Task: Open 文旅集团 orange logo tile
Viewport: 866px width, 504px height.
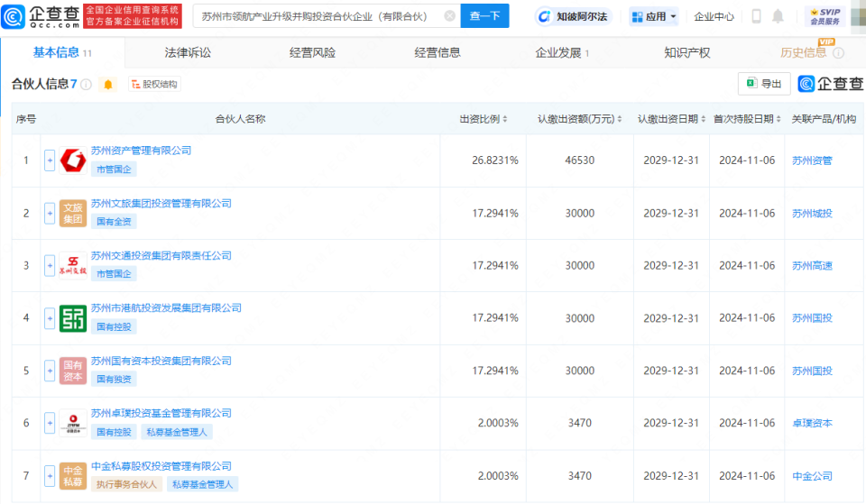Action: pos(73,213)
